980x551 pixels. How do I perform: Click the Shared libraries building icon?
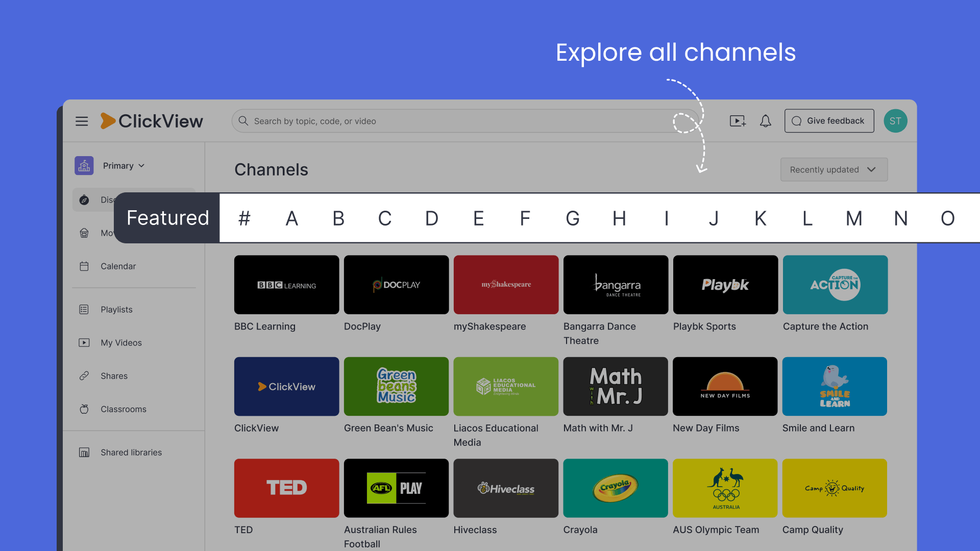(84, 453)
